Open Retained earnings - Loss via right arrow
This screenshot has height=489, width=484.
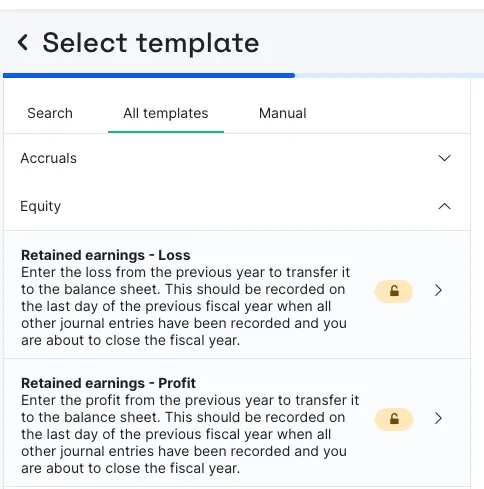(438, 290)
